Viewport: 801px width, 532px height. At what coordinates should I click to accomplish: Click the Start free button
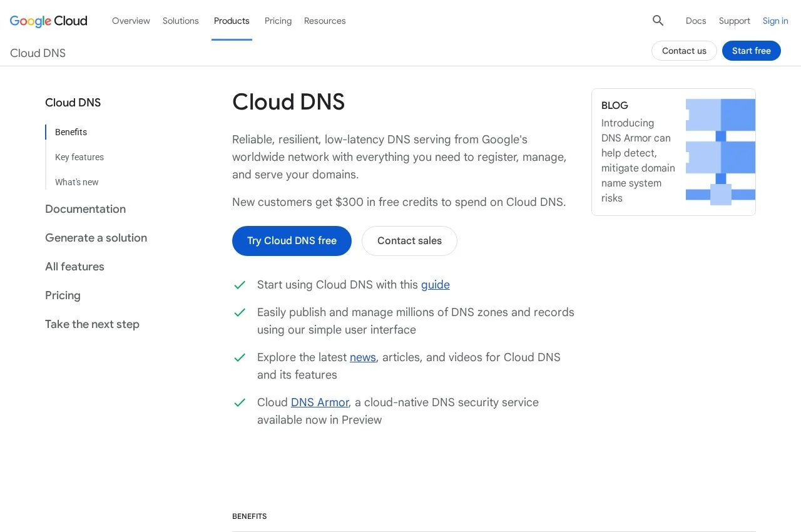[752, 51]
